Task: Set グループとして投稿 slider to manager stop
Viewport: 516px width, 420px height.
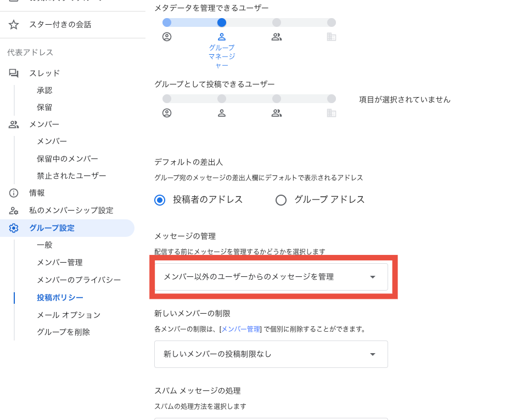Action: pos(222,99)
